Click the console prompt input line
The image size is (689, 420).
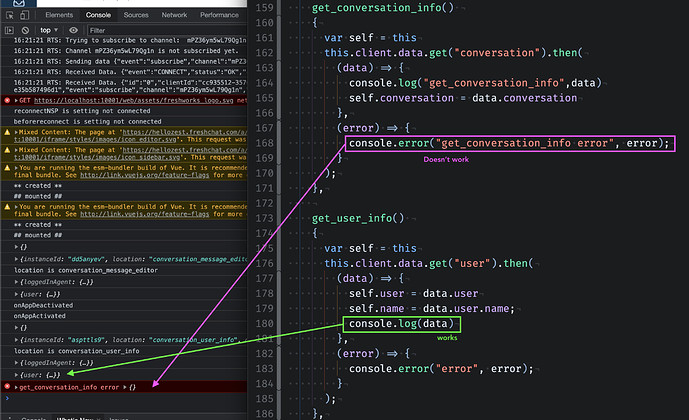tap(127, 398)
